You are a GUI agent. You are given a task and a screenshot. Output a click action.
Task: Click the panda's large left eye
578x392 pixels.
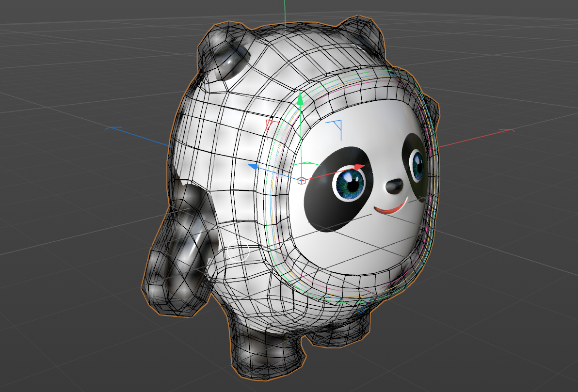click(349, 183)
